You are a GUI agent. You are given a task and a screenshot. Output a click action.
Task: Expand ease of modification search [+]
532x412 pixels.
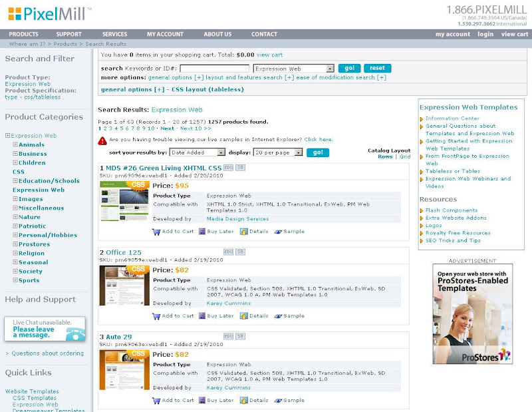tap(341, 77)
